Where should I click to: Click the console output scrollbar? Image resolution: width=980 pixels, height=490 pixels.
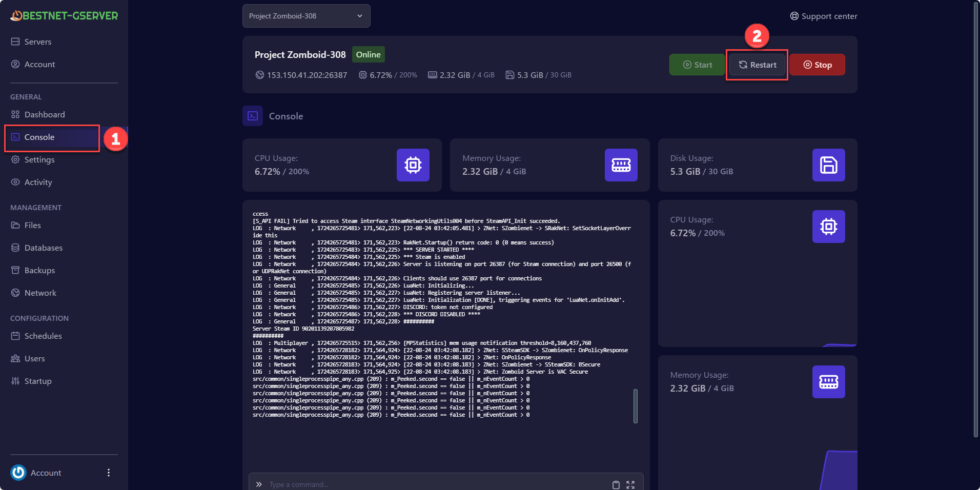coord(636,406)
